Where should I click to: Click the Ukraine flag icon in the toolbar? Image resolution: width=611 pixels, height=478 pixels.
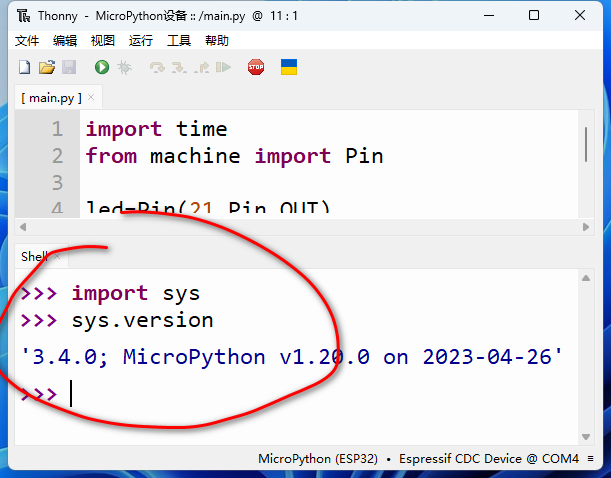pos(289,67)
